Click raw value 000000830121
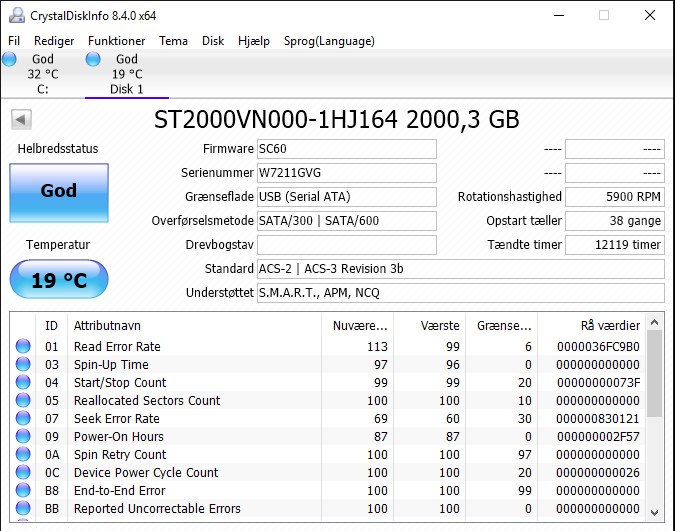The width and height of the screenshot is (675, 531). tap(598, 419)
